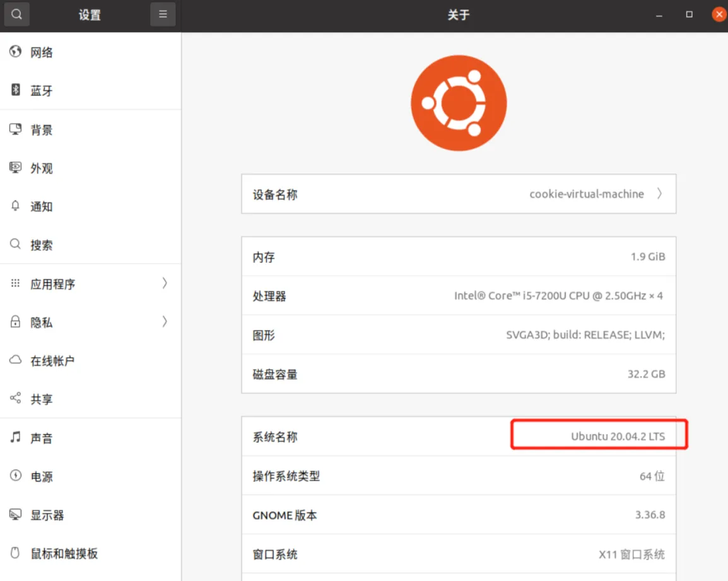Click the 磁盘容量 value 32.2 GB
The width and height of the screenshot is (728, 581).
point(646,374)
